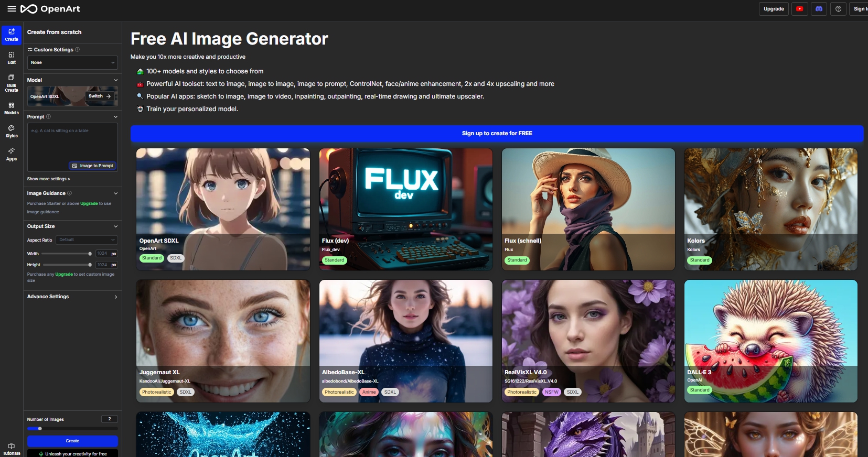This screenshot has width=868, height=457.
Task: Click Sign up to create for FREE
Action: [497, 134]
